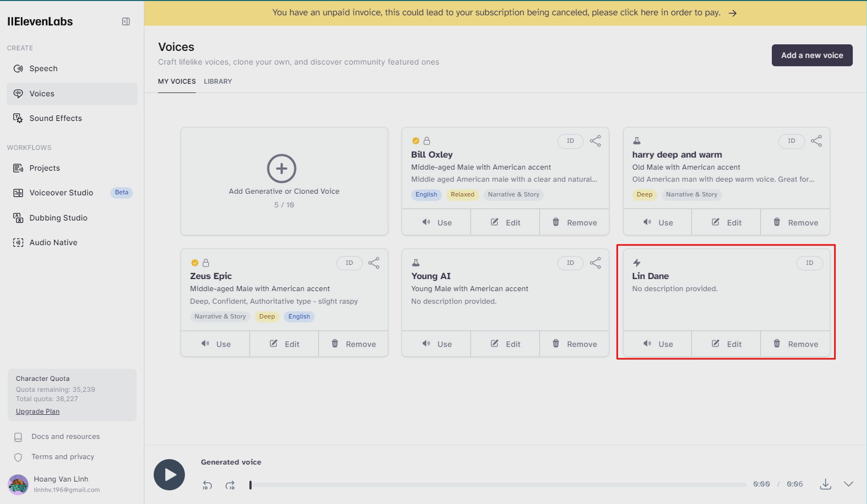The image size is (867, 504).
Task: Click the verified badge on Zeus Epic
Action: click(x=195, y=263)
